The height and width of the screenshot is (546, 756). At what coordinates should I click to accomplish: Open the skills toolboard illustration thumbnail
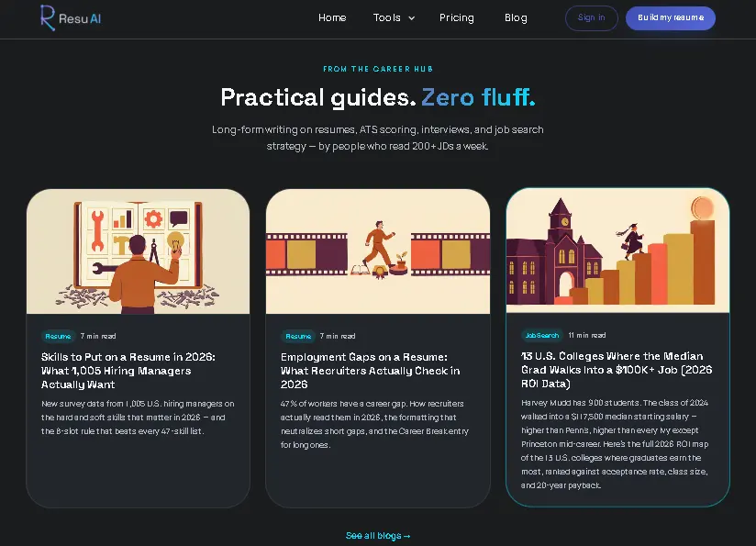click(138, 251)
